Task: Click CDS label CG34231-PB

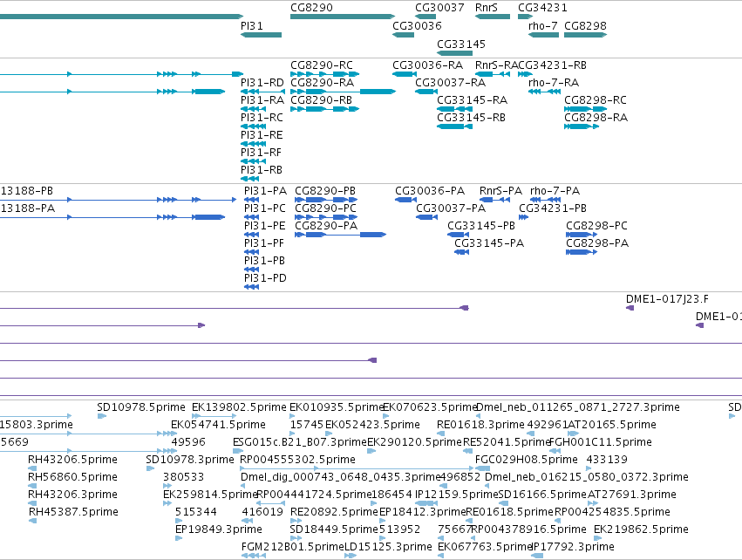Action: tap(553, 208)
